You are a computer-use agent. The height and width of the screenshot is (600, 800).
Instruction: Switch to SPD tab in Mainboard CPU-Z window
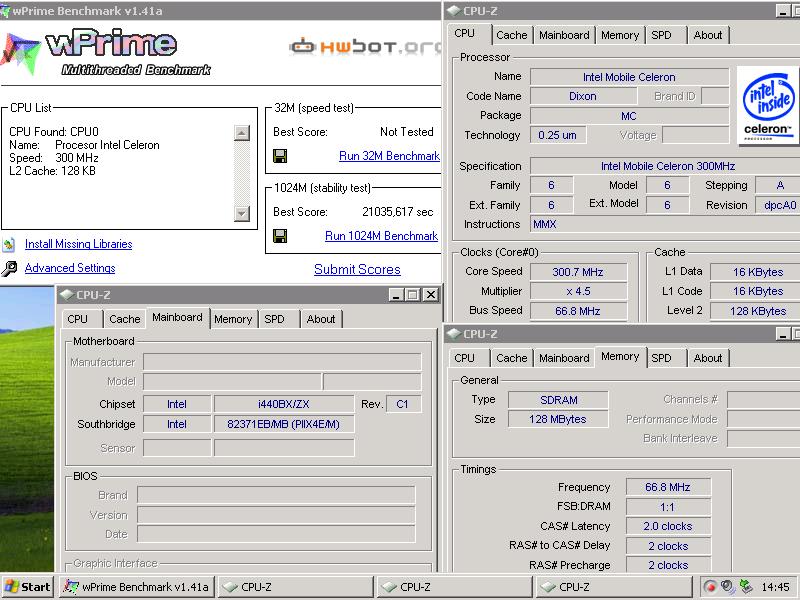(x=274, y=319)
